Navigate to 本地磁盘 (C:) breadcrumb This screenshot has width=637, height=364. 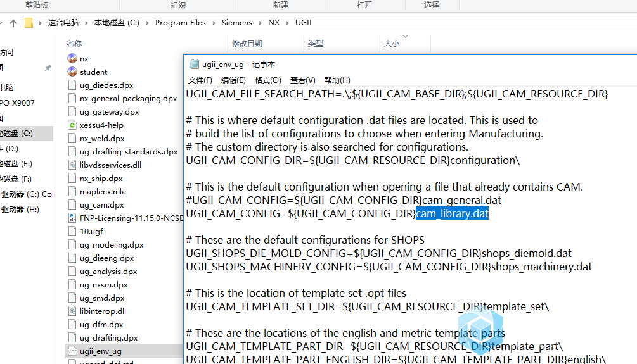pos(117,23)
